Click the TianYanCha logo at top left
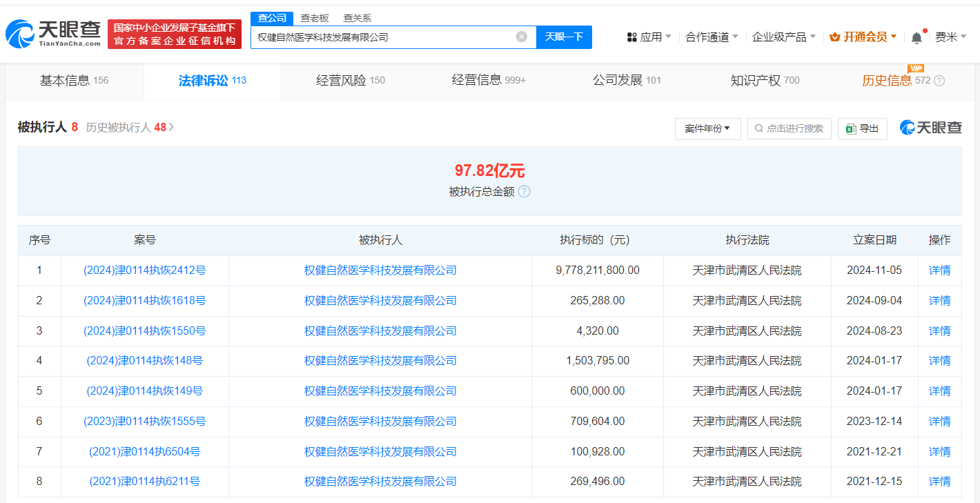This screenshot has width=980, height=503. (53, 33)
